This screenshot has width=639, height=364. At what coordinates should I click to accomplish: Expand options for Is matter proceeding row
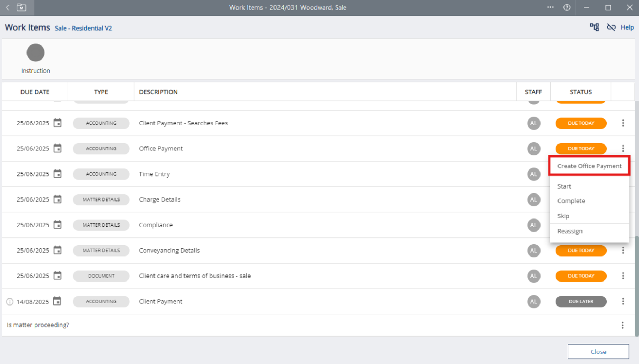point(622,325)
